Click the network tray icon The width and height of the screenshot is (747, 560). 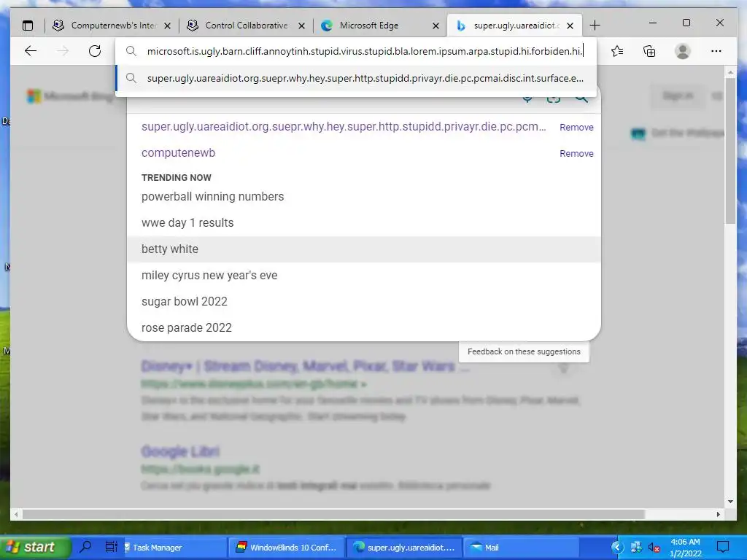[x=636, y=547]
